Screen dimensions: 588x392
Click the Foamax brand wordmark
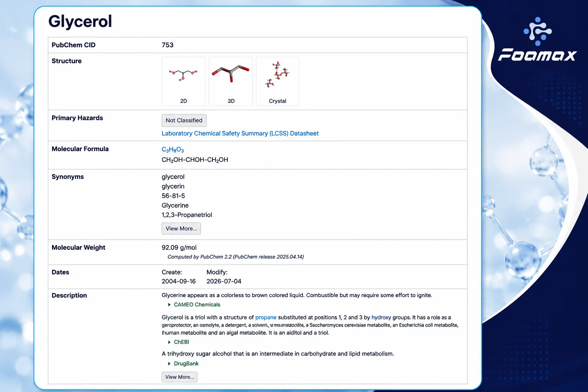(537, 55)
